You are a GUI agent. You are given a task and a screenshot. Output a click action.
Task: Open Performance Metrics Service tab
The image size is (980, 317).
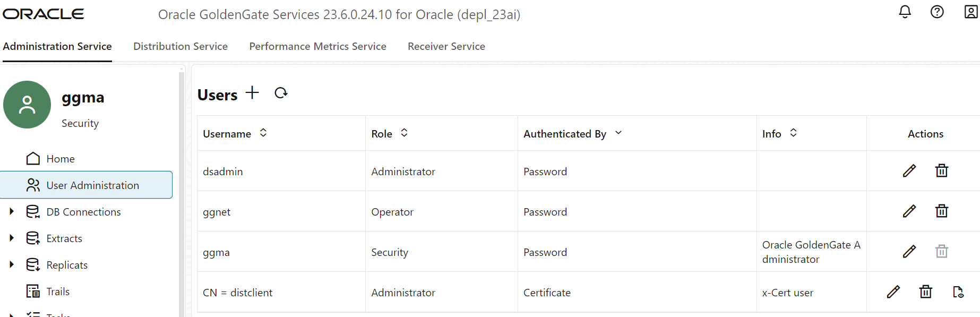point(317,46)
